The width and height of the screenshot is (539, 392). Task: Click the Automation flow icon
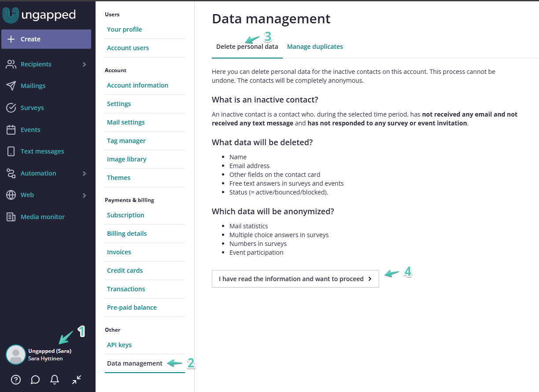point(11,173)
